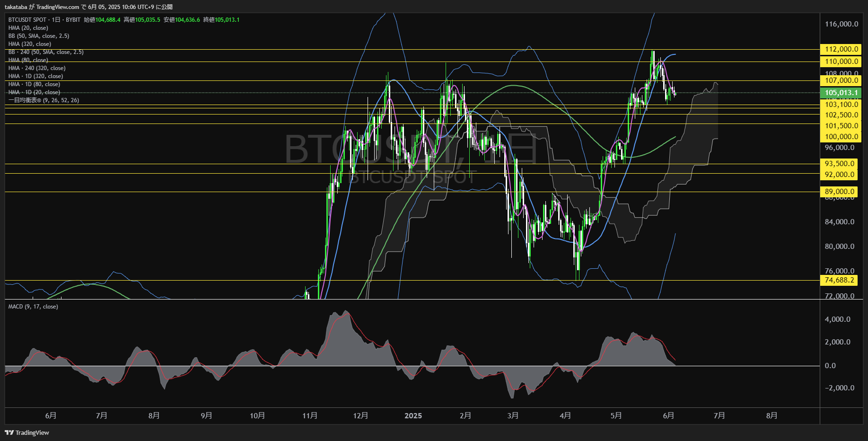Click the yellow 89,000.0 price label
This screenshot has height=441, width=868.
tap(839, 192)
